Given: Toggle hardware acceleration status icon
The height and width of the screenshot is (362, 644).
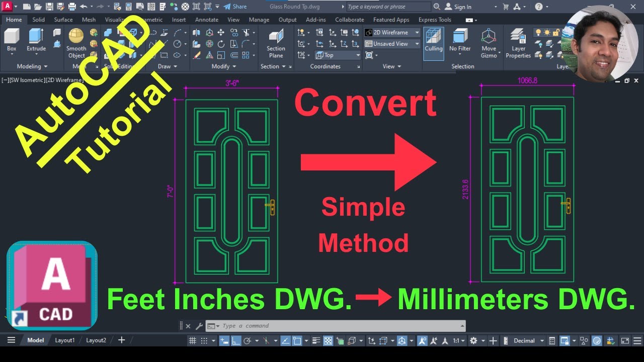Looking at the screenshot, I should tap(597, 340).
